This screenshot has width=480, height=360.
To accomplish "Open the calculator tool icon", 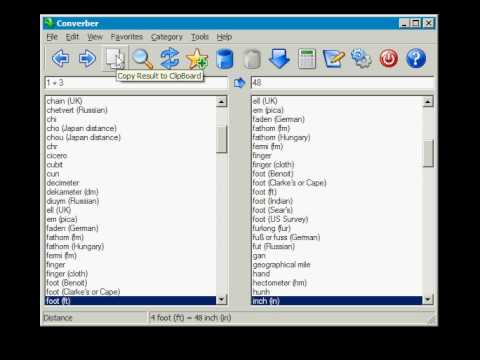I will pos(307,59).
